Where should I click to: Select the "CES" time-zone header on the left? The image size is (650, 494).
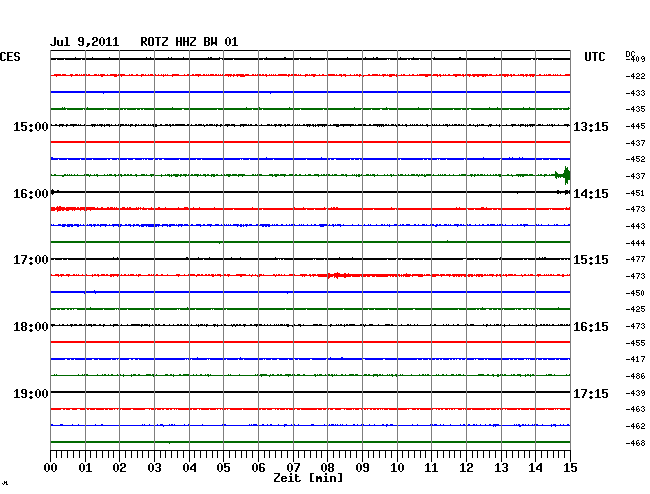pyautogui.click(x=10, y=57)
